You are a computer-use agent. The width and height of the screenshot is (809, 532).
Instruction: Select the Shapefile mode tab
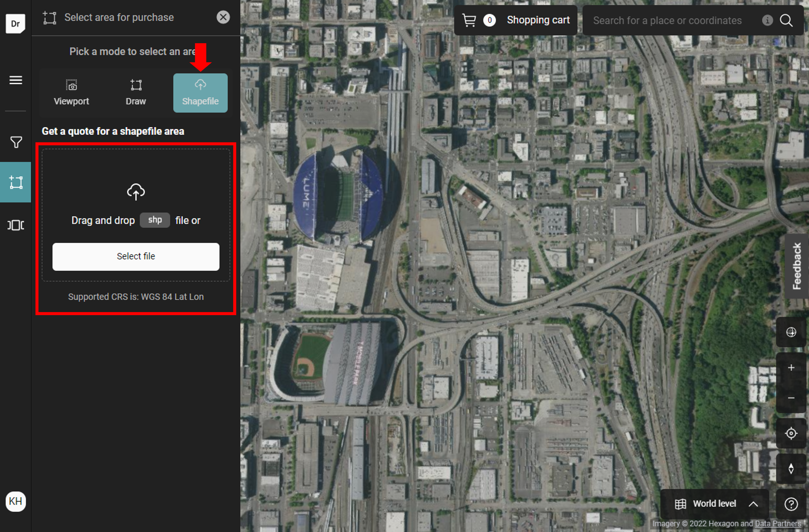[200, 93]
